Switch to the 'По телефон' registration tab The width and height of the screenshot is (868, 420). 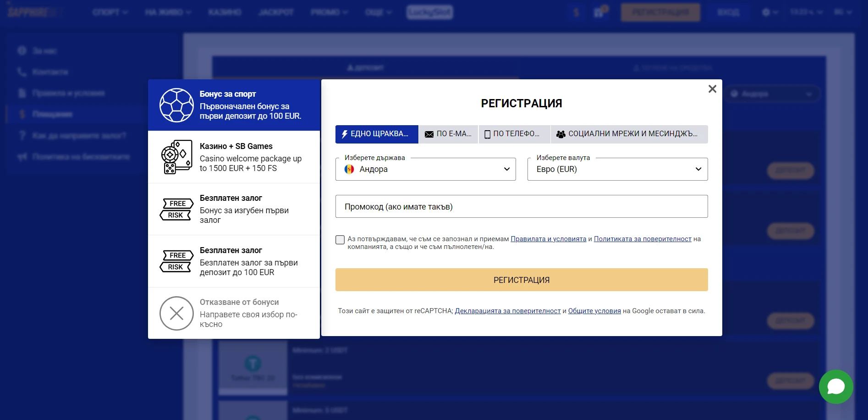[x=514, y=134]
